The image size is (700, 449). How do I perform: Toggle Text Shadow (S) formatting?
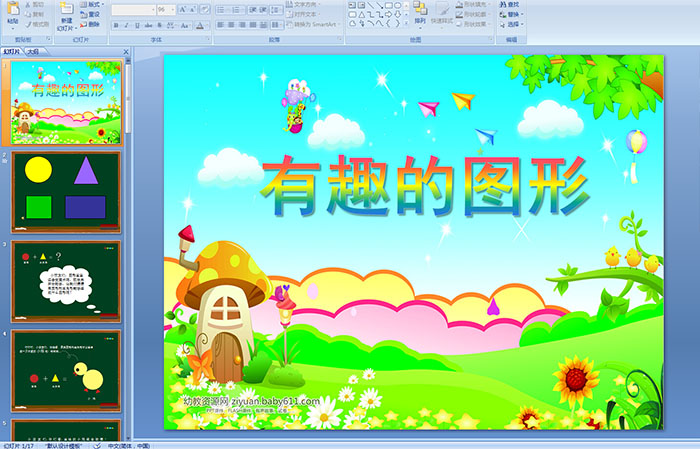160,25
